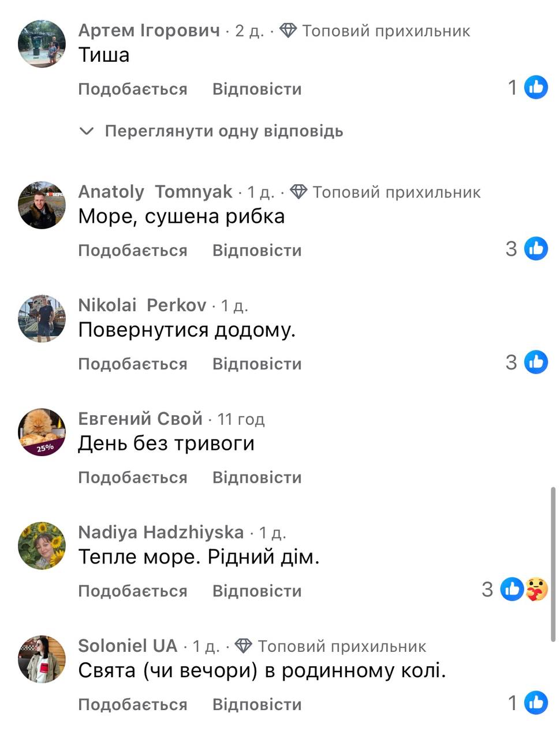Reply to the 'Море, сушена рибка' comment
This screenshot has height=739, width=560.
click(x=257, y=250)
